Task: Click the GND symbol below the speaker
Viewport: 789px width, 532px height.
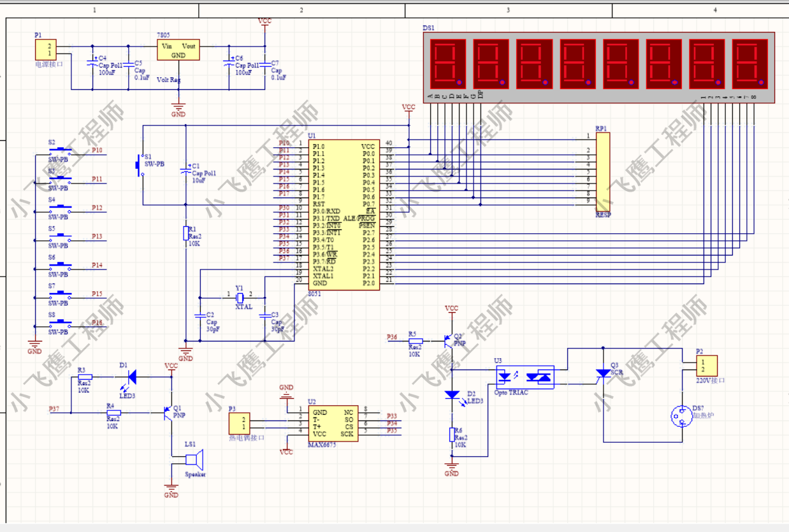Action: (171, 490)
